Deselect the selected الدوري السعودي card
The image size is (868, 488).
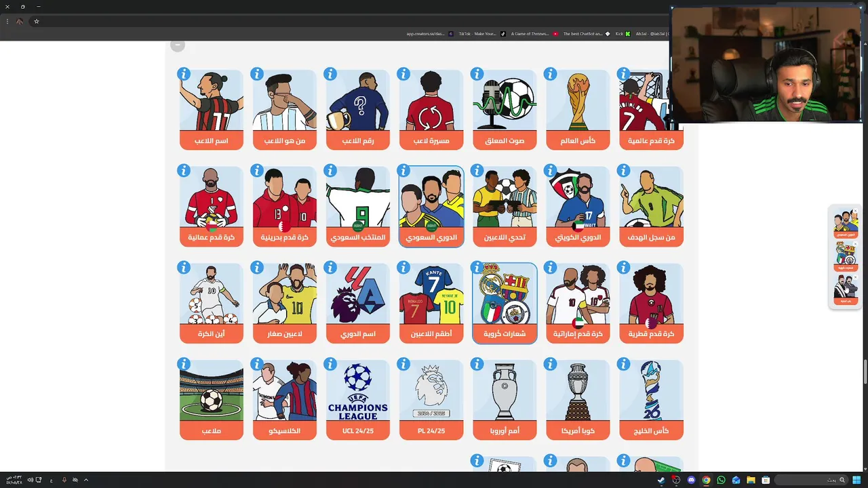click(431, 207)
